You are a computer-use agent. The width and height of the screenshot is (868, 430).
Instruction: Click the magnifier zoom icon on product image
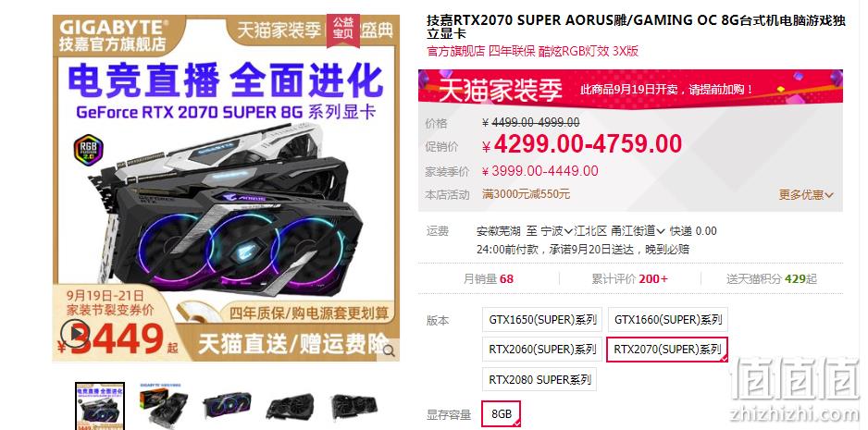point(390,350)
